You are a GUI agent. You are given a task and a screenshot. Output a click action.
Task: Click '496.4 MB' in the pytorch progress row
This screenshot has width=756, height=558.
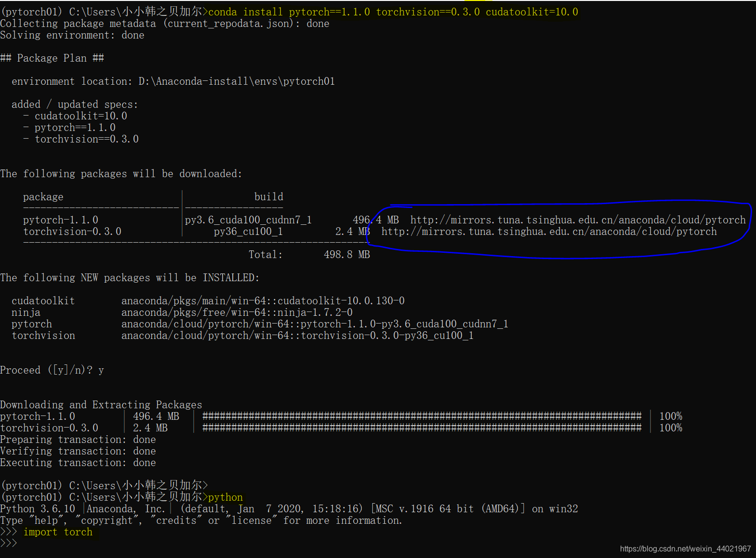[x=156, y=416]
